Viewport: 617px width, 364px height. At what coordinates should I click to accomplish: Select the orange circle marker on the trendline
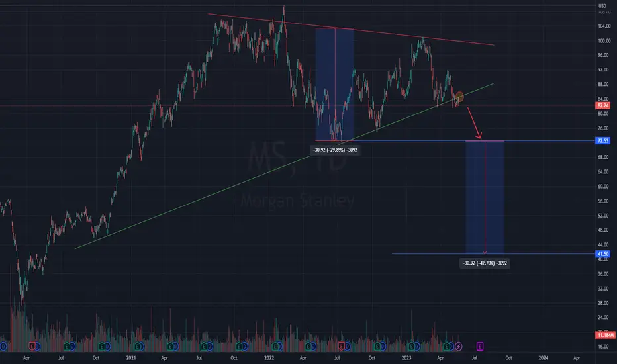point(459,97)
